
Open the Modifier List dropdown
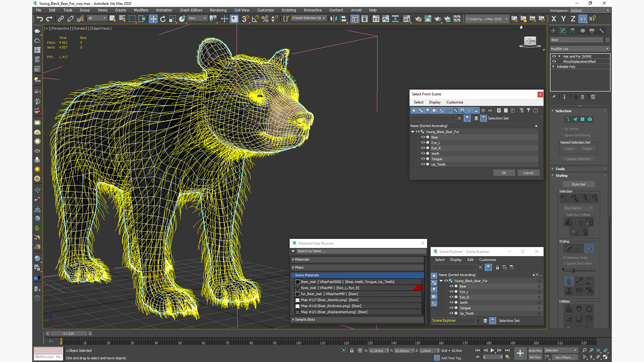[580, 49]
